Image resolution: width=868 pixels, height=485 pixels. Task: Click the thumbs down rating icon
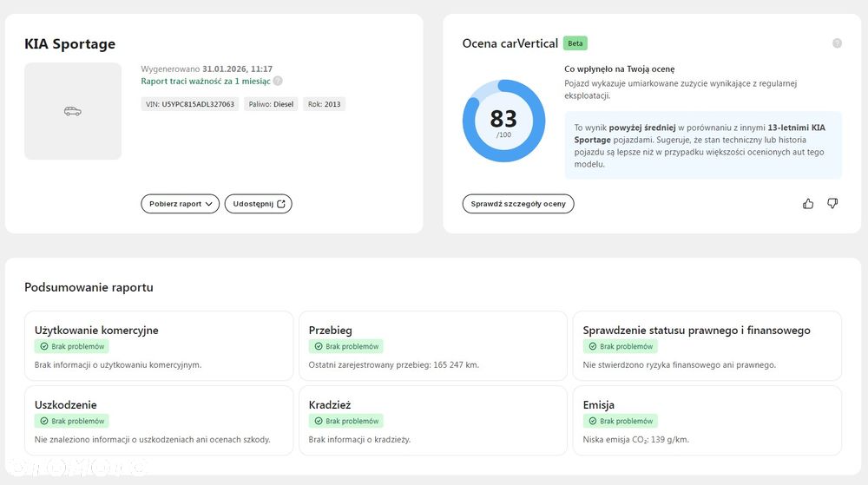click(x=832, y=204)
